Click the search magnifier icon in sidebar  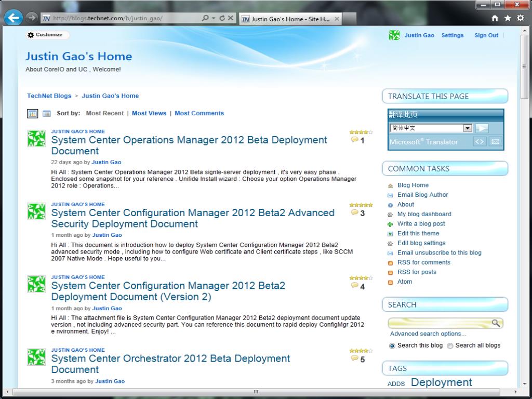pos(496,323)
